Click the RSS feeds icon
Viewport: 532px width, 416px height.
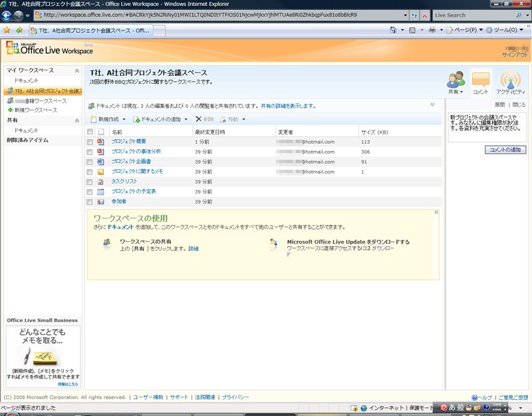pos(412,30)
